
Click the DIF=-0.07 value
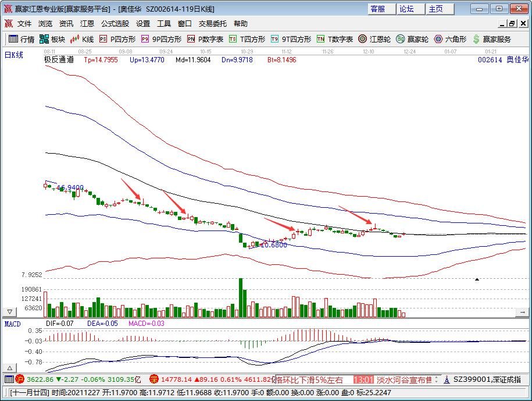tap(60, 323)
